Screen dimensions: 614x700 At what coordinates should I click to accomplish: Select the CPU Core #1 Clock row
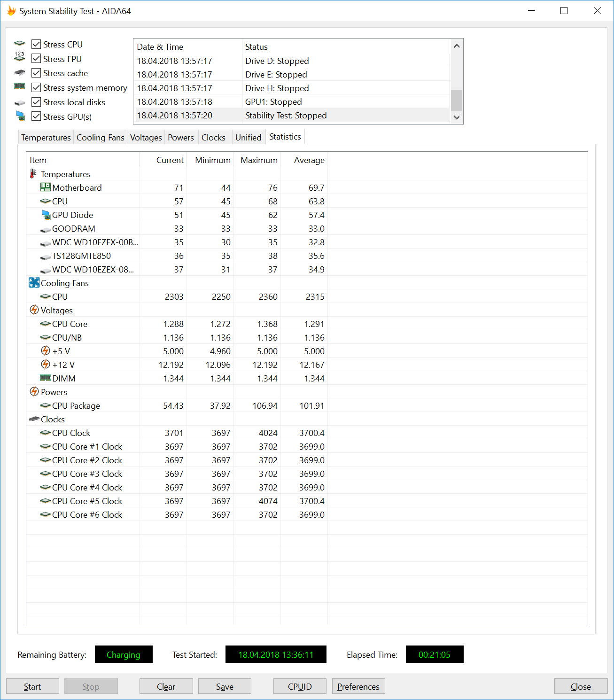307,446
